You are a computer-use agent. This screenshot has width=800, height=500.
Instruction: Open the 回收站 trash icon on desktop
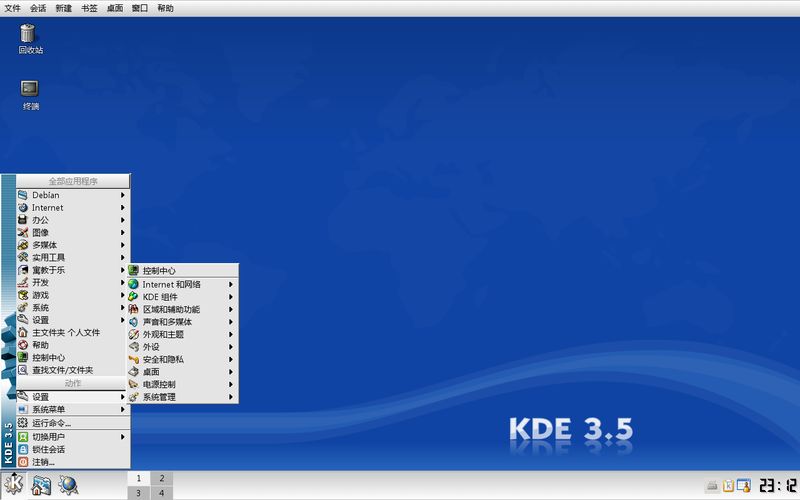[x=30, y=37]
